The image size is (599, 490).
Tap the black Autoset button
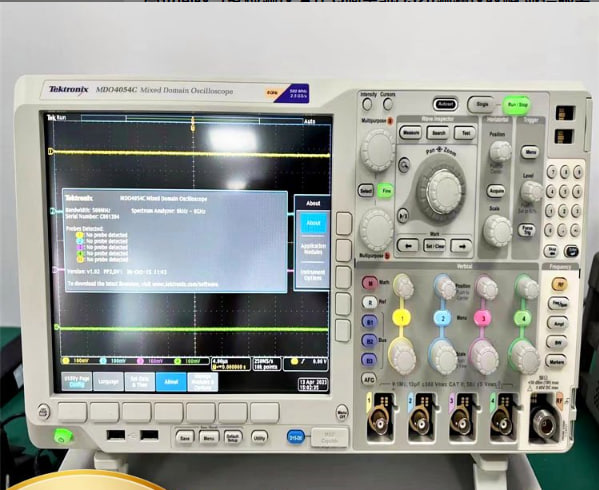point(445,104)
